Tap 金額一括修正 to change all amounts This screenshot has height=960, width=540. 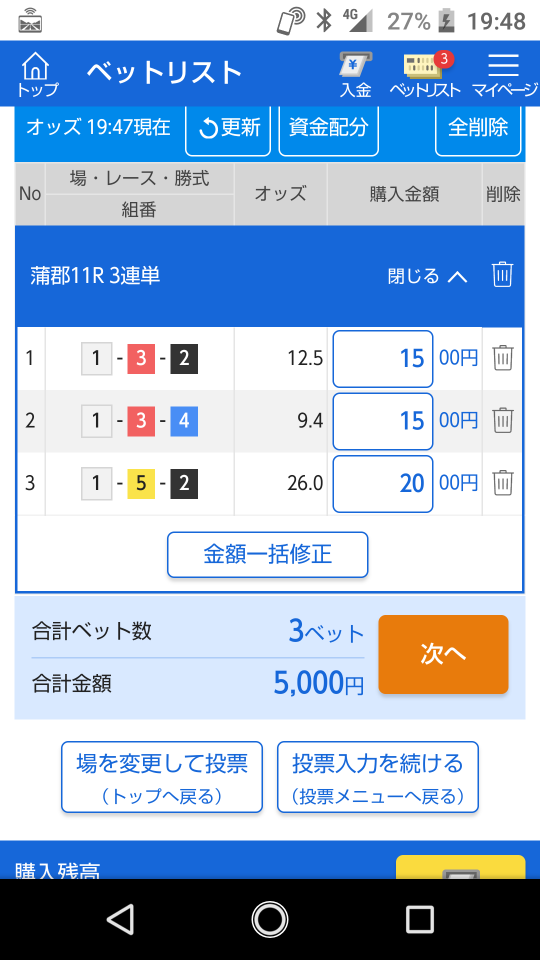coord(268,555)
